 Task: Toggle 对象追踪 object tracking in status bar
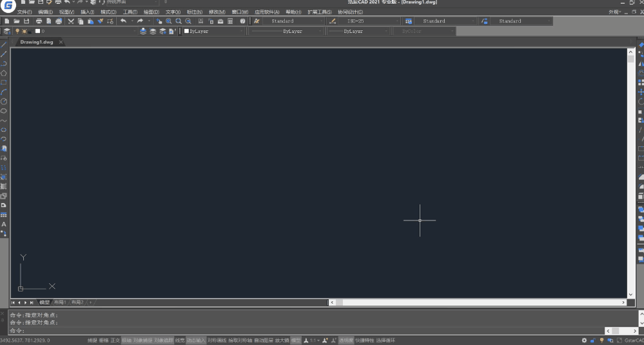(x=164, y=340)
